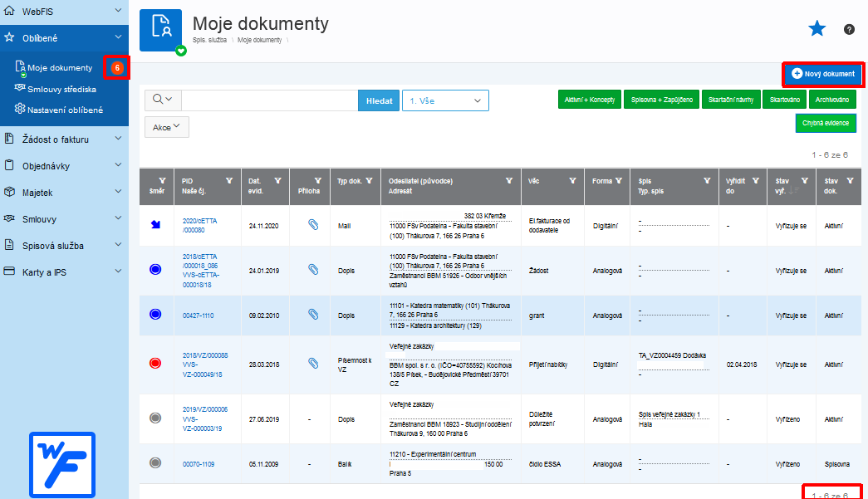Viewport: 868px width, 499px height.
Task: Click filter icon on Typ dok. column
Action: 370,181
